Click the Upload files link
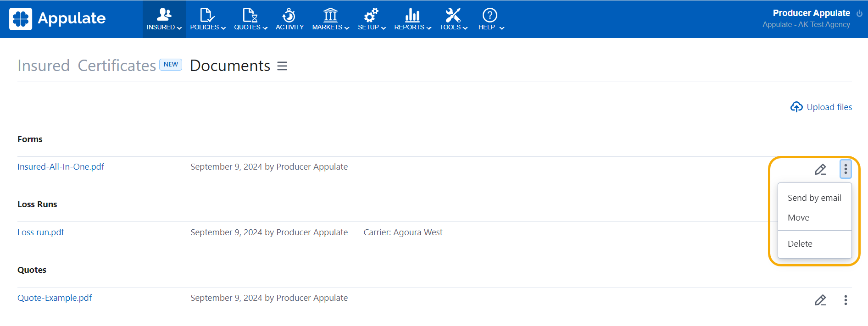Image resolution: width=868 pixels, height=326 pixels. 821,107
